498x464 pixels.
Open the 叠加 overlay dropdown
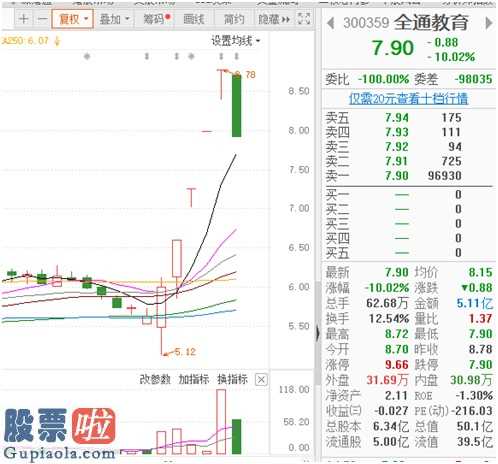point(114,19)
